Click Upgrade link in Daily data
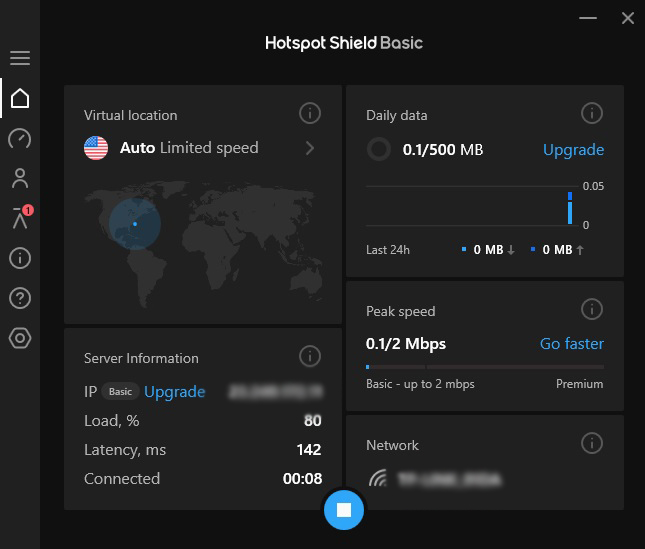The height and width of the screenshot is (549, 645). (573, 150)
